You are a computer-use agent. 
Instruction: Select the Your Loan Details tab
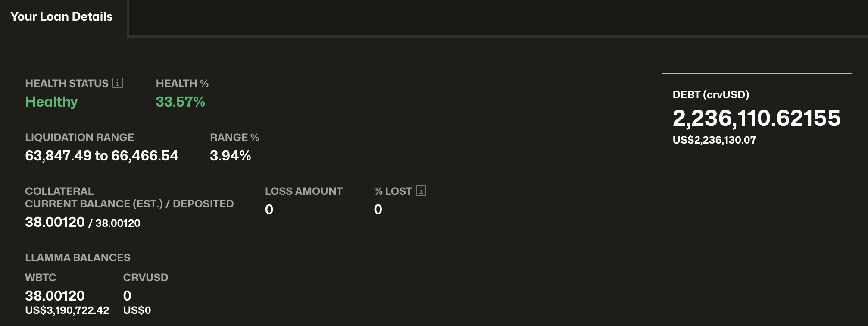point(62,17)
